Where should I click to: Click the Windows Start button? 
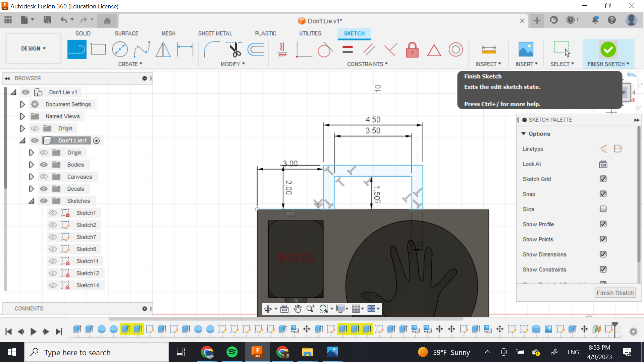click(x=12, y=352)
